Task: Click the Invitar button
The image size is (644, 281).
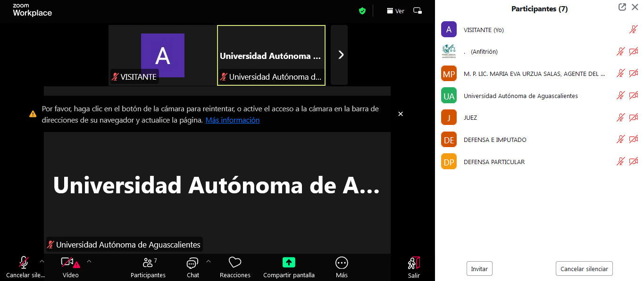Action: click(x=479, y=269)
